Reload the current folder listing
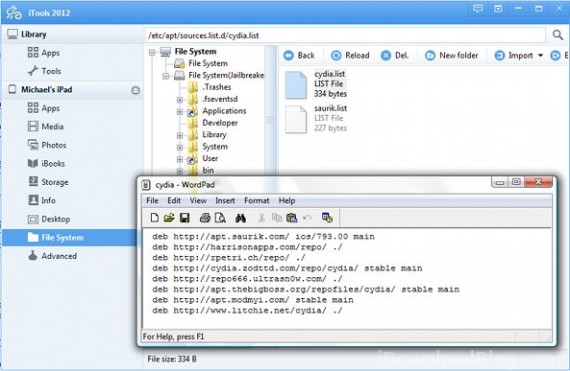The image size is (570, 371). pyautogui.click(x=350, y=55)
